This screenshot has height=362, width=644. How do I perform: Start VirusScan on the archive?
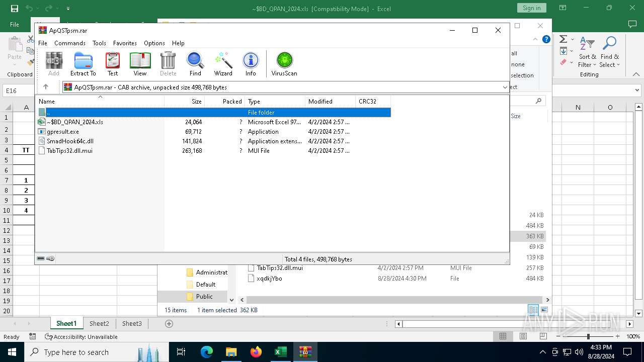click(284, 64)
